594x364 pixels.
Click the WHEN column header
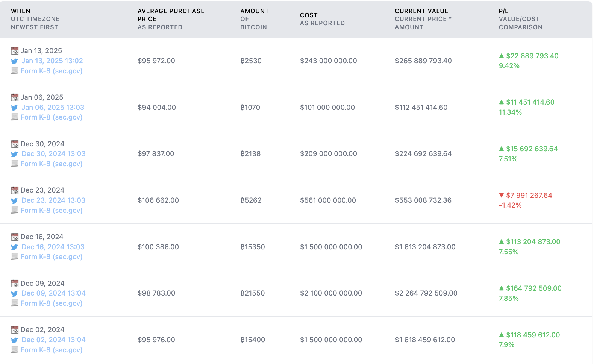coord(21,11)
